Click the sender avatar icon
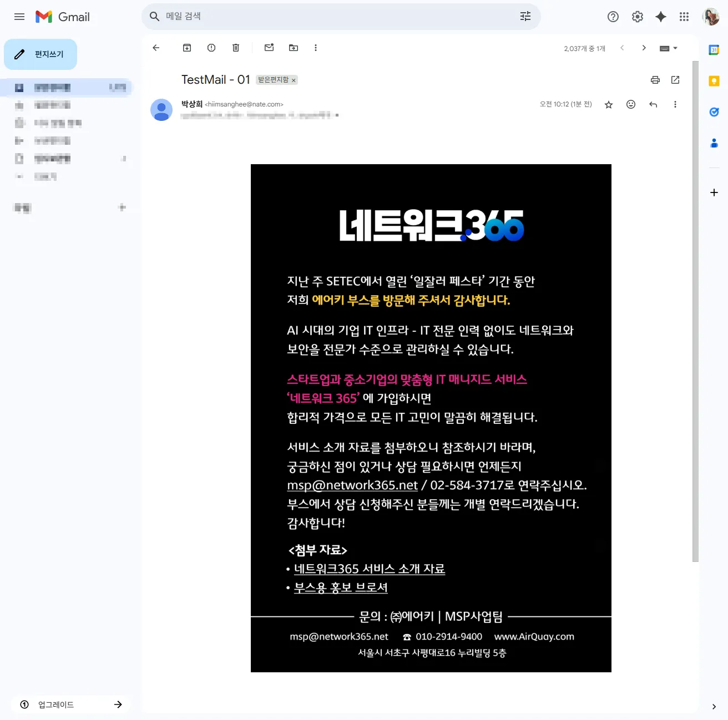 161,110
